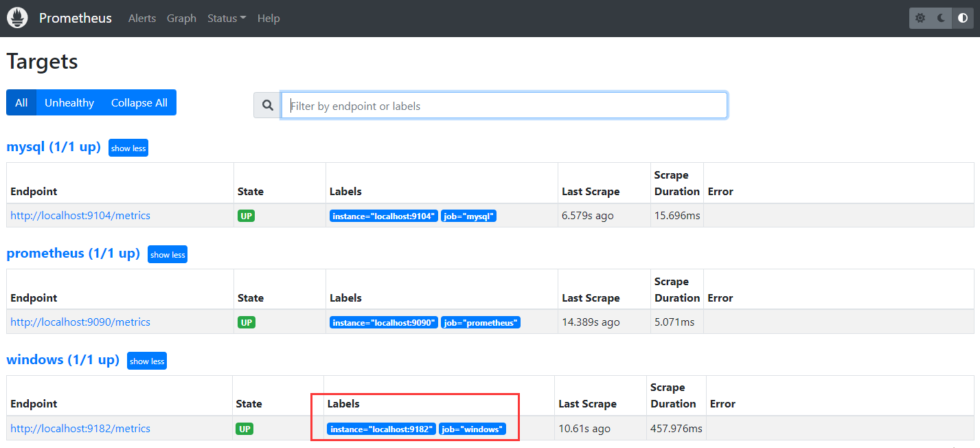Click the job="mysql" label badge
The width and height of the screenshot is (980, 448).
coord(469,216)
